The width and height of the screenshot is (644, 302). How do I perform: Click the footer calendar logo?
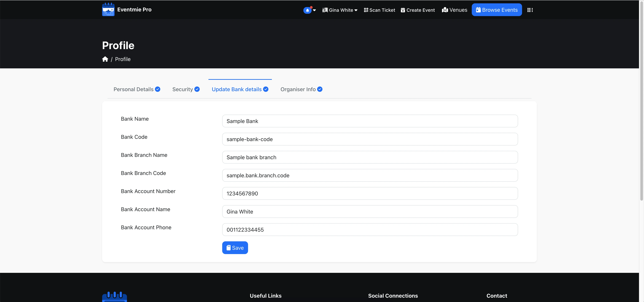(x=115, y=297)
